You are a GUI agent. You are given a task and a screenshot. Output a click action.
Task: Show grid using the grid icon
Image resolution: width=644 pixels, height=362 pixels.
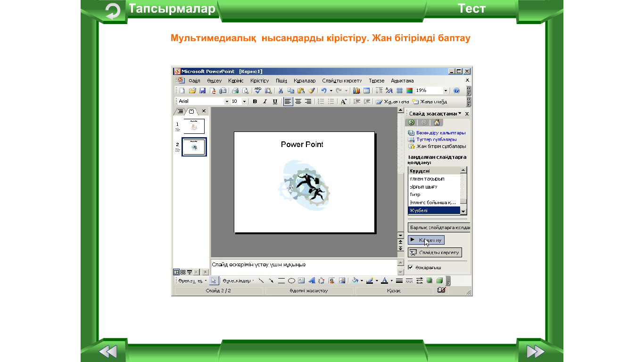(x=399, y=90)
